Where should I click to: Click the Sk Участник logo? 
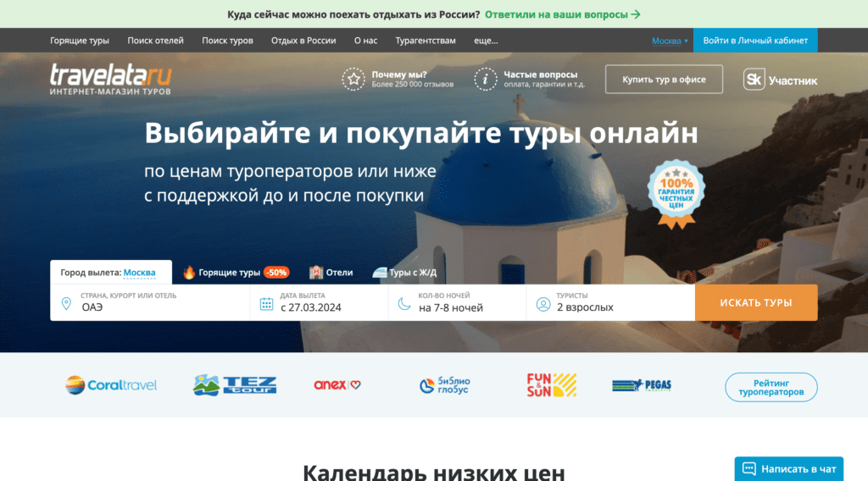[x=780, y=80]
